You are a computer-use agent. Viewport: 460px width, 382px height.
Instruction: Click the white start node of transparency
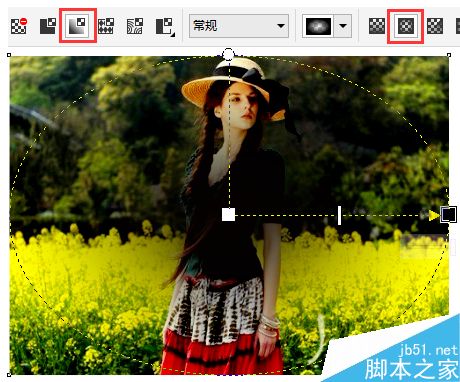pos(228,214)
